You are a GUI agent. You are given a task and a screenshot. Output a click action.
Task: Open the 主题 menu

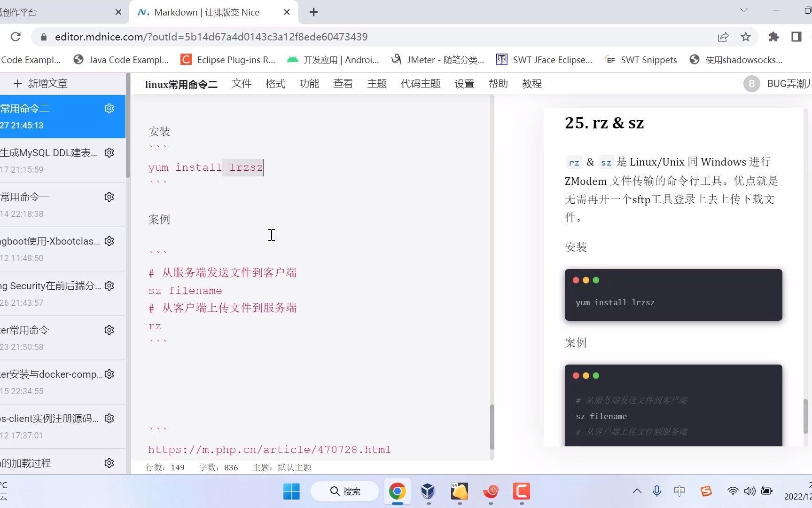pyautogui.click(x=377, y=84)
